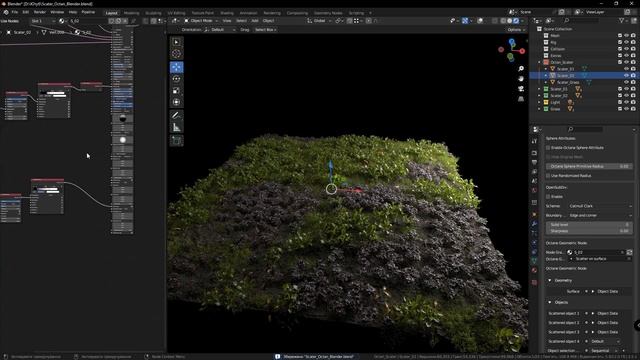Click the properties editor type icon
640x360 pixels.
pyautogui.click(x=536, y=129)
